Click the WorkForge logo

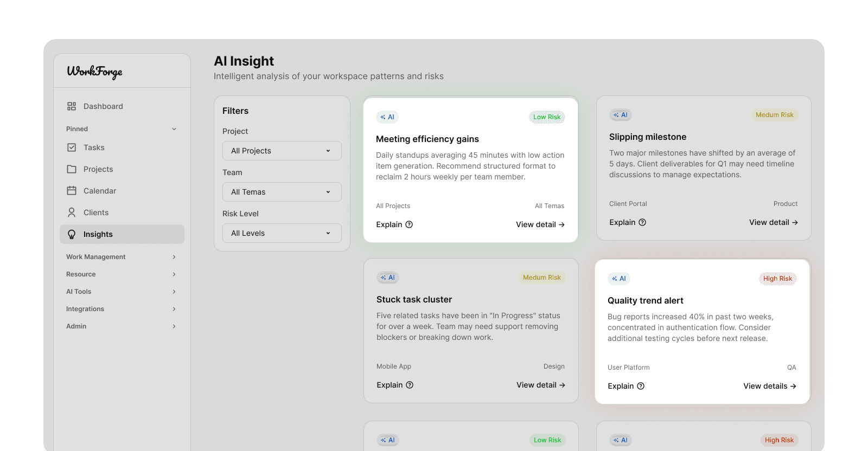[x=94, y=72]
